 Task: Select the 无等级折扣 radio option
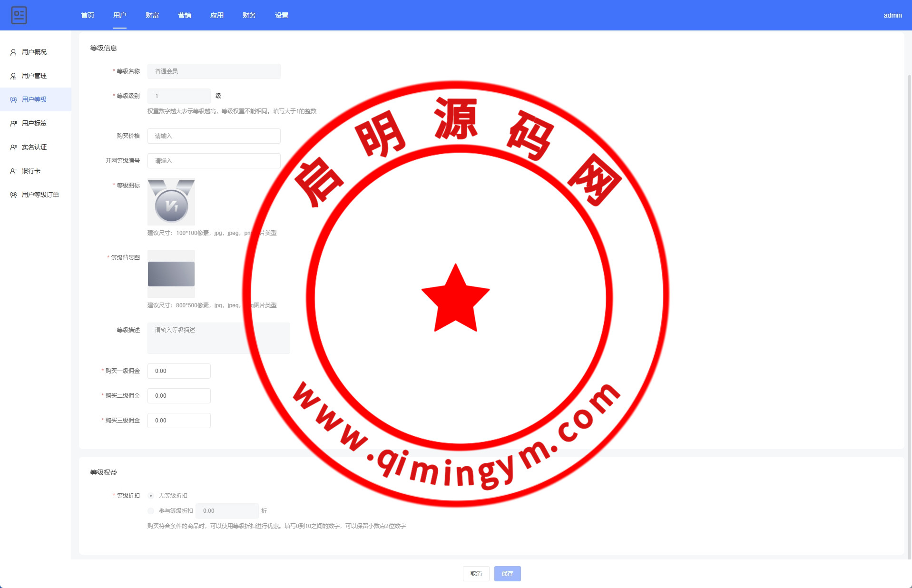[x=151, y=496]
